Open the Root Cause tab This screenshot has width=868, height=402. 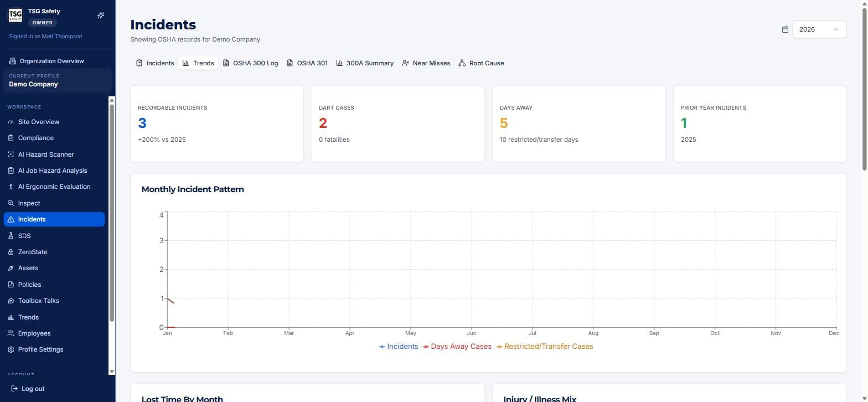(x=482, y=63)
